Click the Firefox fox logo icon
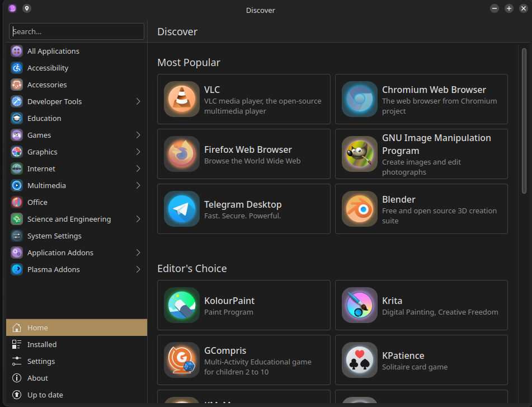The height and width of the screenshot is (407, 532). [x=182, y=154]
